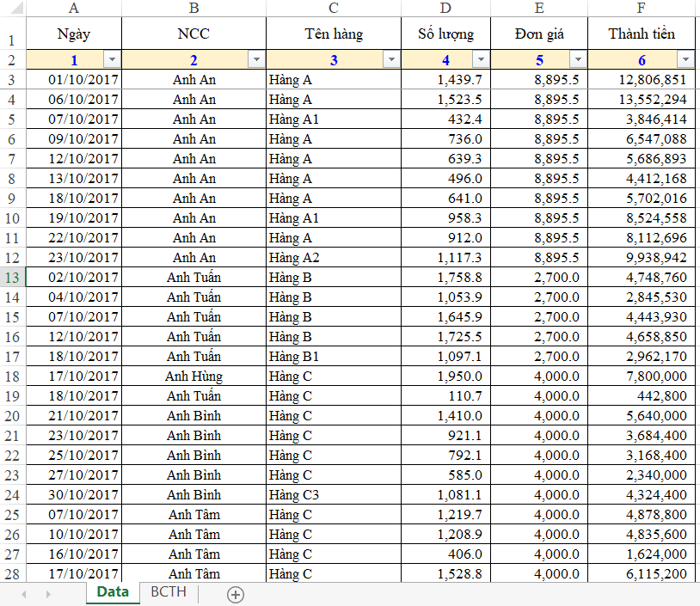Open the filter dropdown in column D
The width and height of the screenshot is (700, 606).
click(480, 60)
